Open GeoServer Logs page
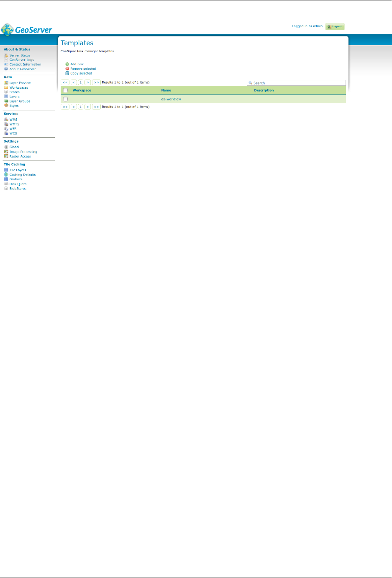The width and height of the screenshot is (392, 578). 22,60
